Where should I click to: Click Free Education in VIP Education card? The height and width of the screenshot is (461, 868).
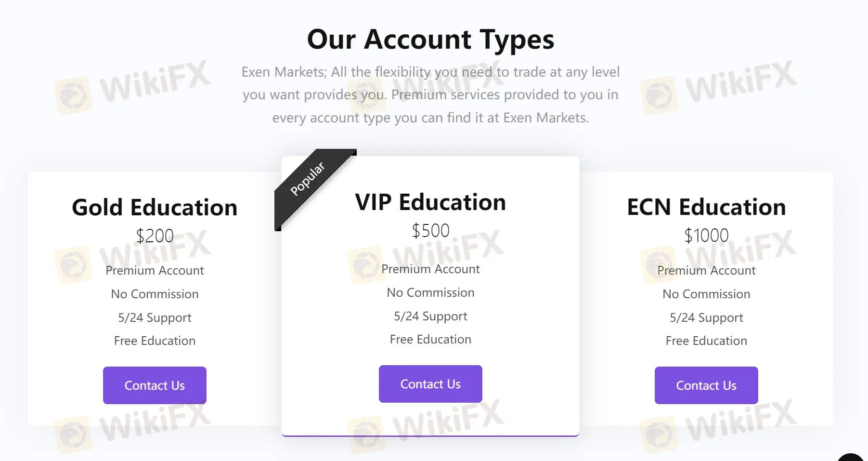tap(430, 339)
